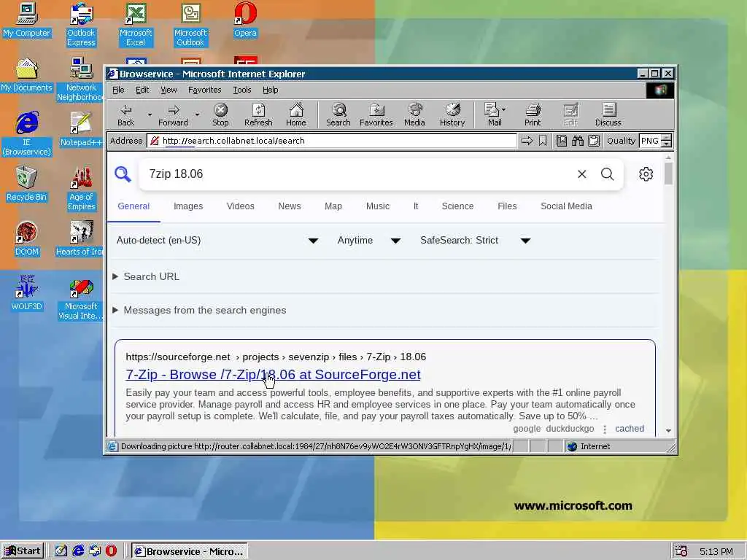The image size is (747, 560).
Task: Open the Windows Start button
Action: pos(23,551)
